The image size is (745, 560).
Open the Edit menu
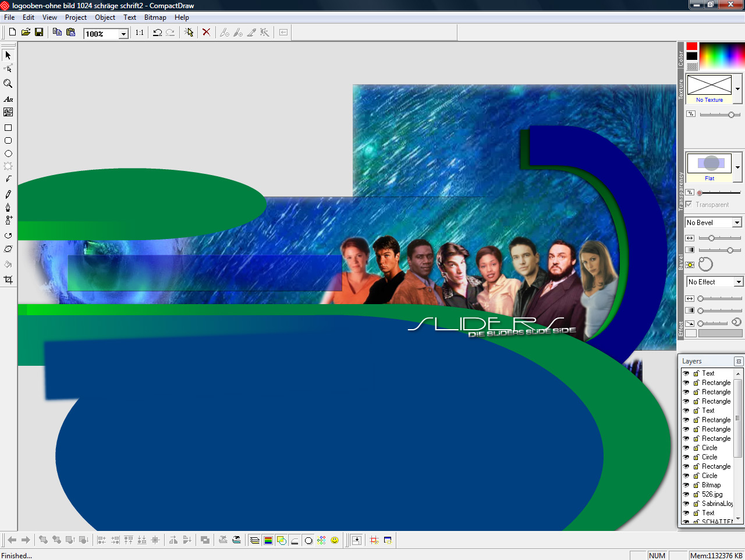(29, 17)
